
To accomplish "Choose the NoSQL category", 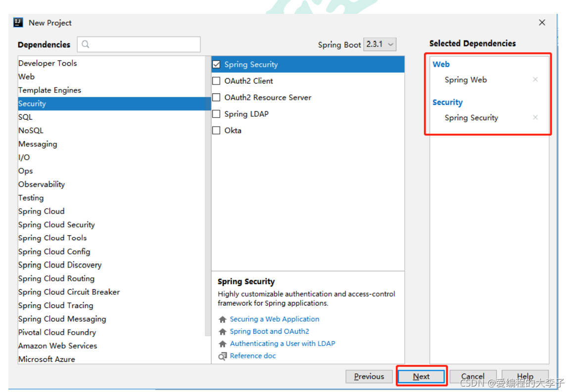I will pyautogui.click(x=112, y=131).
